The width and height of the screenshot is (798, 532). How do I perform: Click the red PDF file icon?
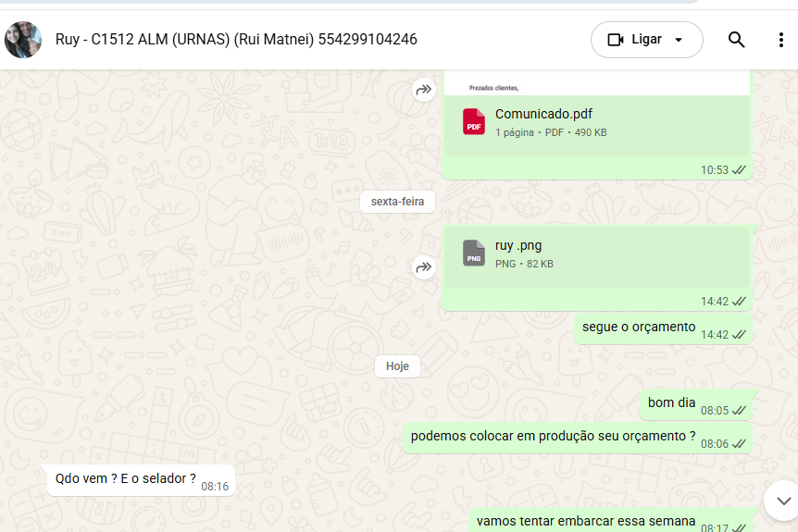(x=473, y=121)
